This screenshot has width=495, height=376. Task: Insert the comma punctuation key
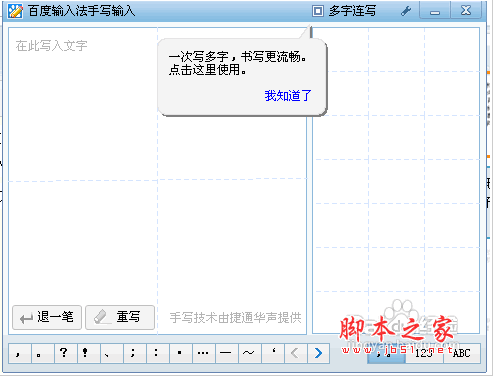(20, 353)
